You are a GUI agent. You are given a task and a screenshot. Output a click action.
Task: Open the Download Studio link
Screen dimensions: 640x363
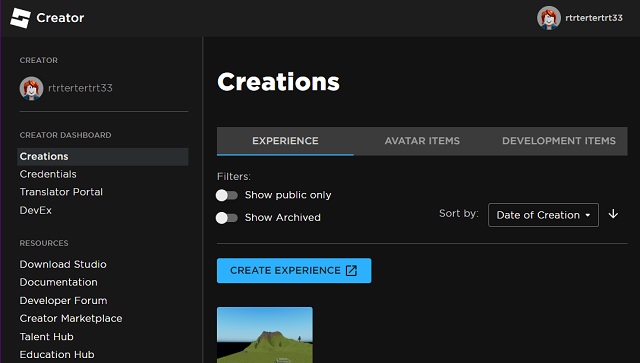tap(63, 264)
